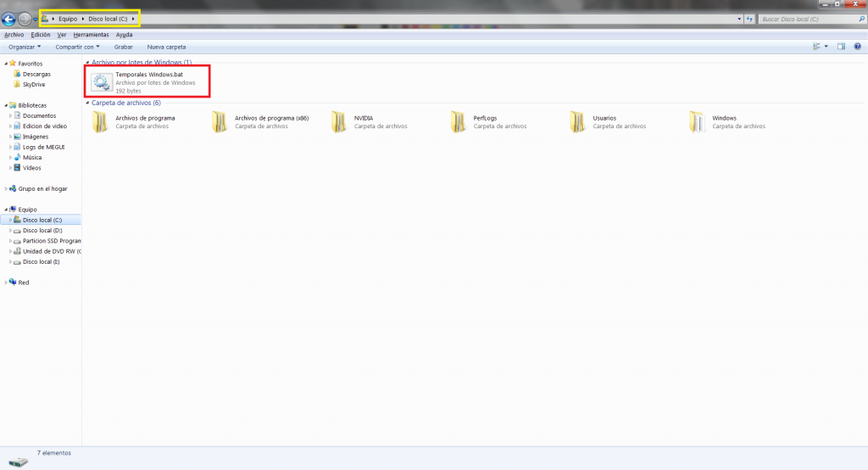Select Favoritos in the navigation pane
The width and height of the screenshot is (868, 470).
[30, 64]
